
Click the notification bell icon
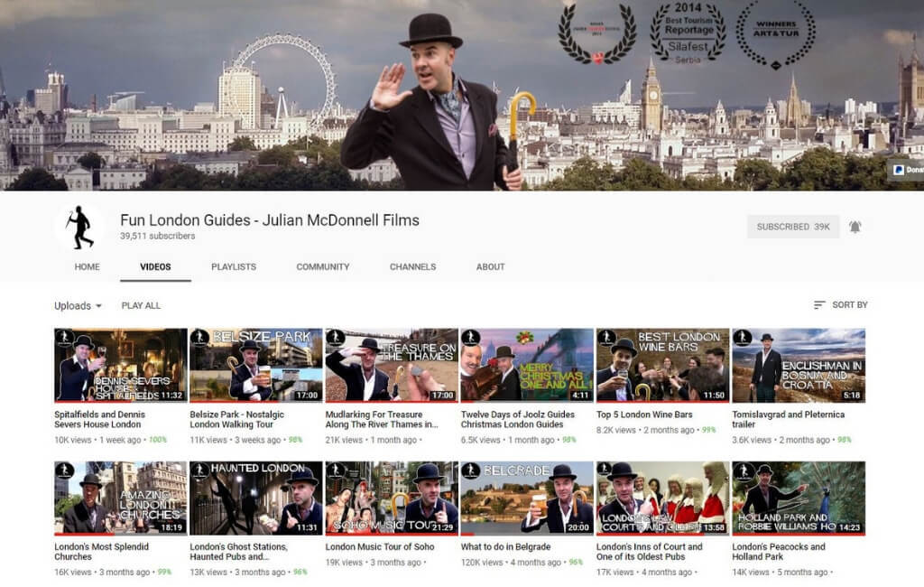(x=855, y=227)
